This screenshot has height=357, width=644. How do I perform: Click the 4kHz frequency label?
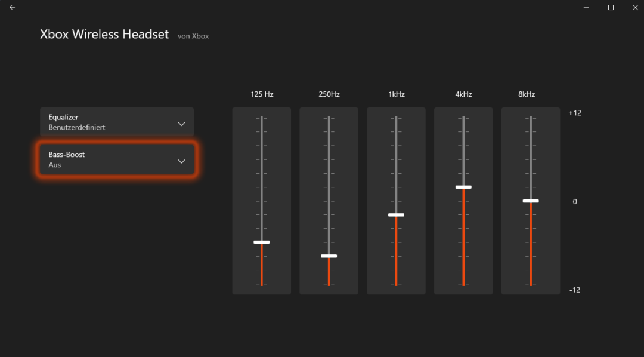point(463,94)
